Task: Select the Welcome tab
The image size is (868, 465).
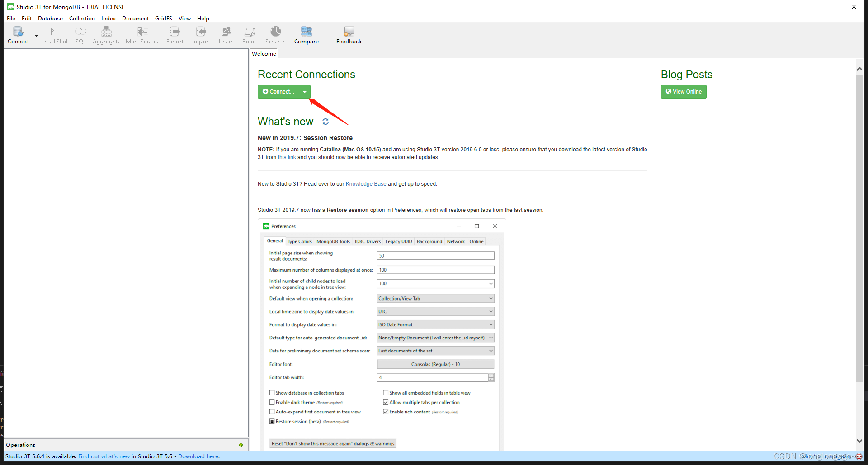Action: [x=264, y=54]
